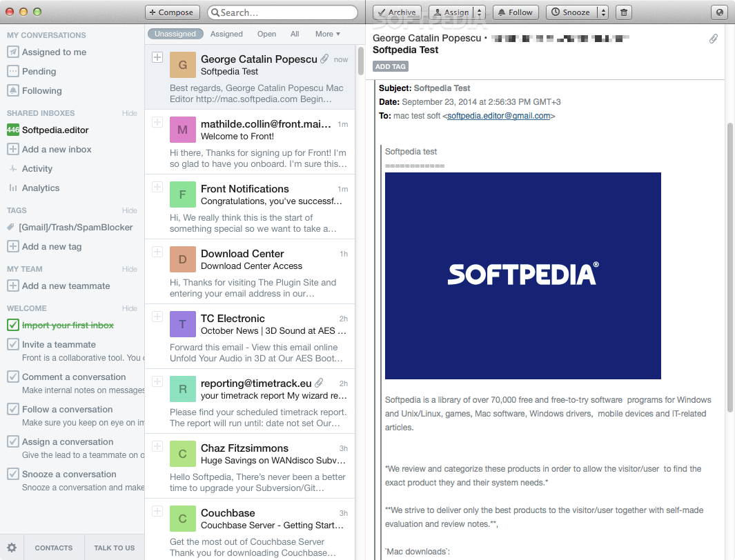Check the Follow a conversation item
This screenshot has width=735, height=560.
(13, 409)
